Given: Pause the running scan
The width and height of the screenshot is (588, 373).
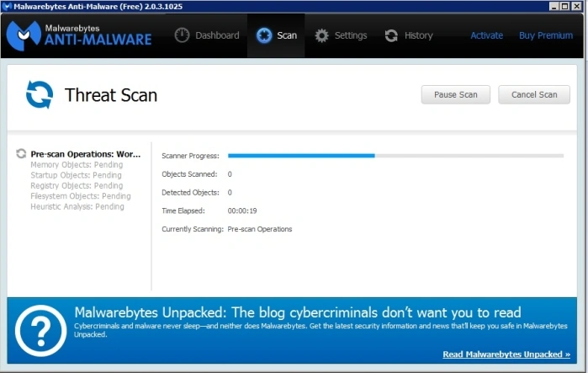Looking at the screenshot, I should click(x=456, y=94).
